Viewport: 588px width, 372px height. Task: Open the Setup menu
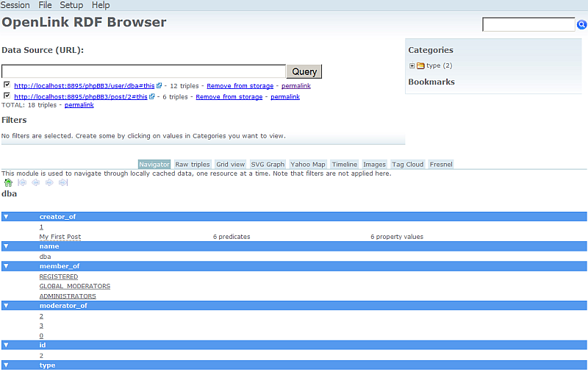coord(71,5)
